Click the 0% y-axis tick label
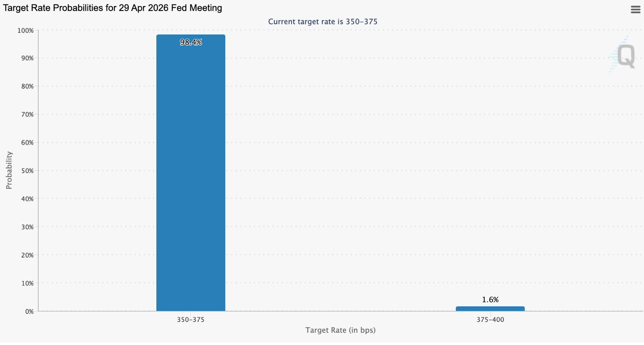The width and height of the screenshot is (644, 345). tap(29, 311)
